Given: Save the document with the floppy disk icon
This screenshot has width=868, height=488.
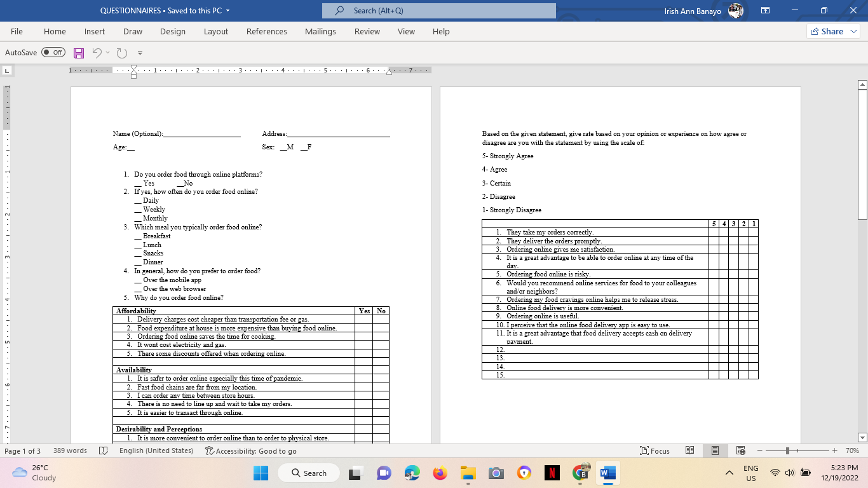Looking at the screenshot, I should [x=79, y=53].
